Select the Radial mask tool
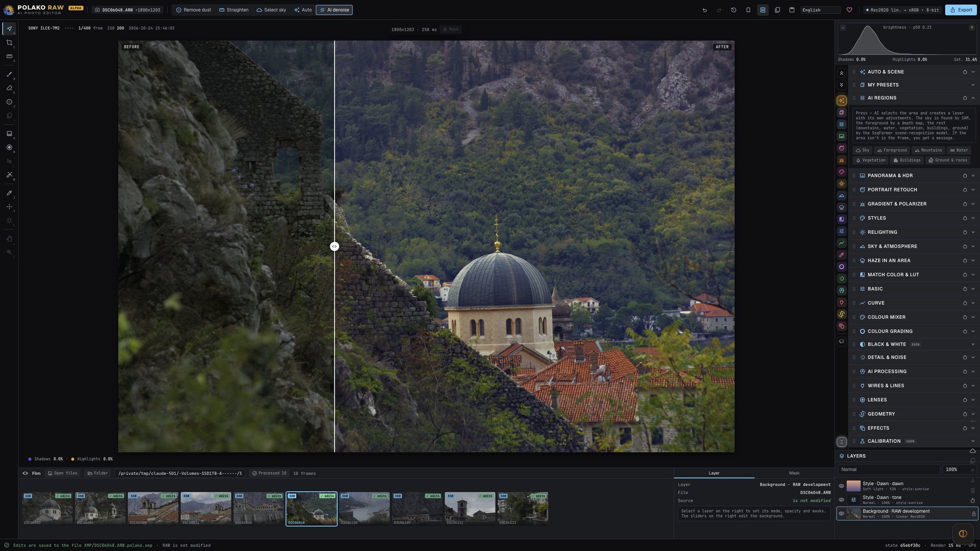 point(9,147)
